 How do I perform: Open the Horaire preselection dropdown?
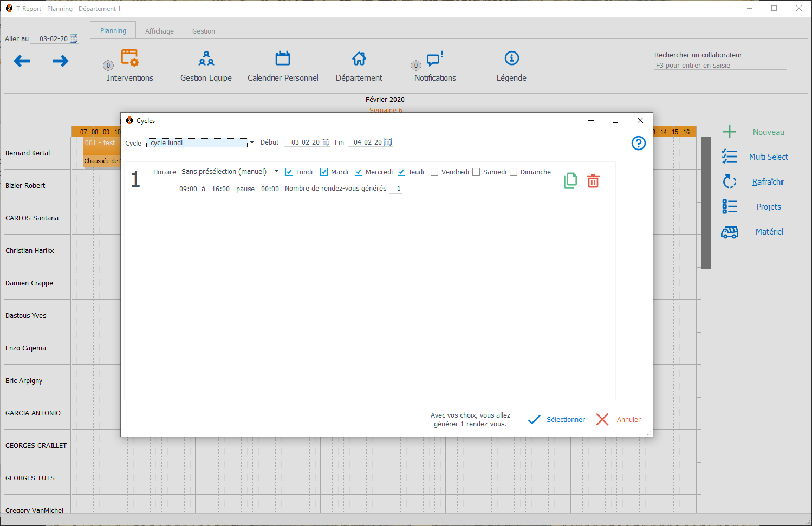click(x=276, y=172)
